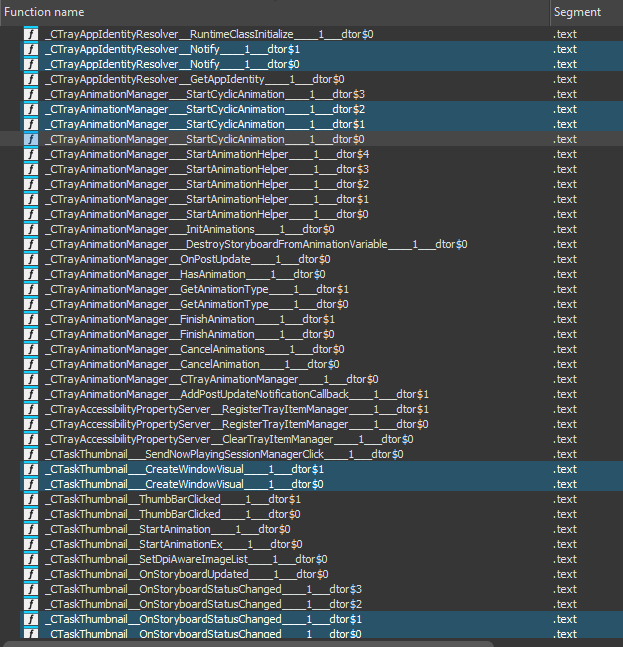Click function icon beside CancelAnimations dtor$0
Viewport: 623px width, 647px height.
pyautogui.click(x=31, y=349)
